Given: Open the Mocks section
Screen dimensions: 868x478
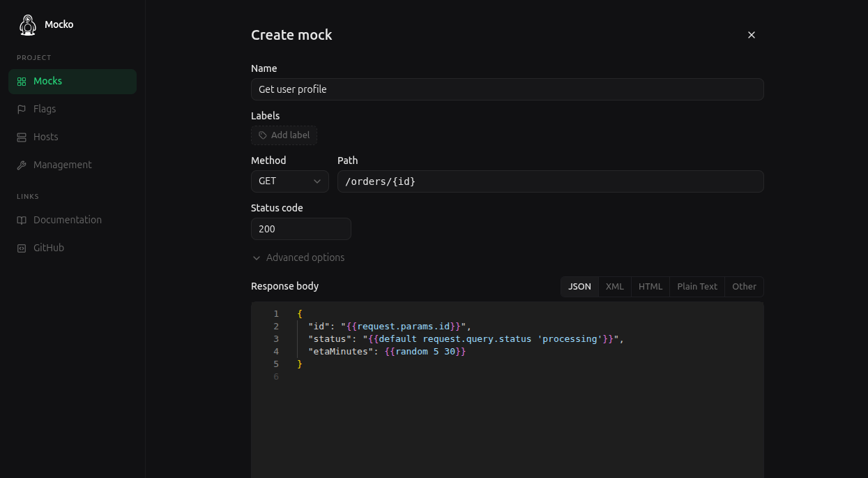Looking at the screenshot, I should tap(73, 82).
